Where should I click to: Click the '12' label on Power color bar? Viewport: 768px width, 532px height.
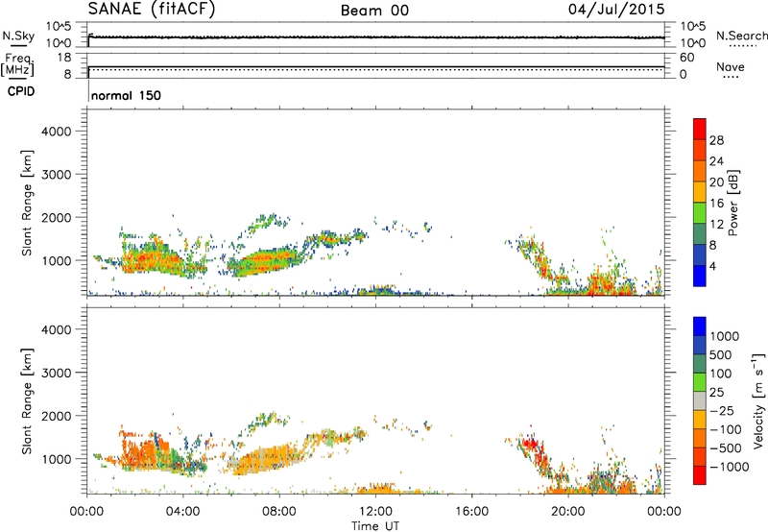click(716, 225)
